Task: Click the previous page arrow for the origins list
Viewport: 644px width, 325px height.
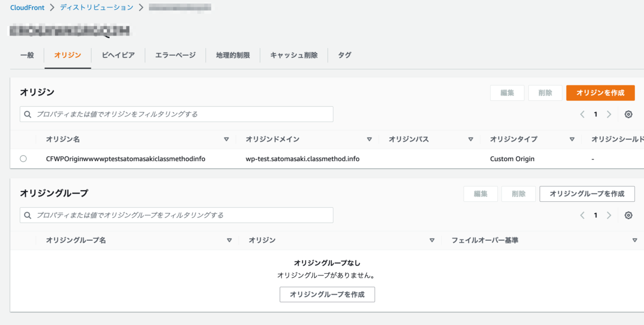Action: coord(582,114)
